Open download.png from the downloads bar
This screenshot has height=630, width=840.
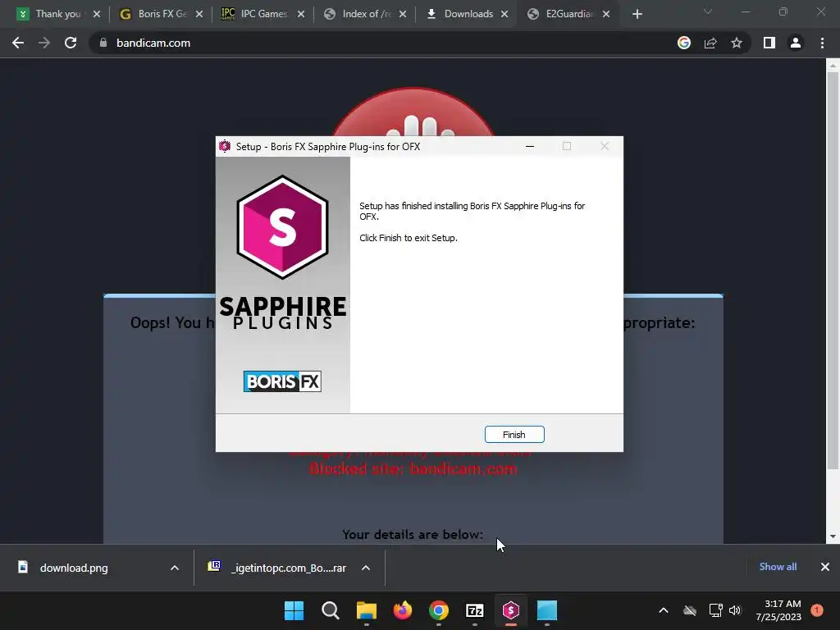pyautogui.click(x=74, y=568)
